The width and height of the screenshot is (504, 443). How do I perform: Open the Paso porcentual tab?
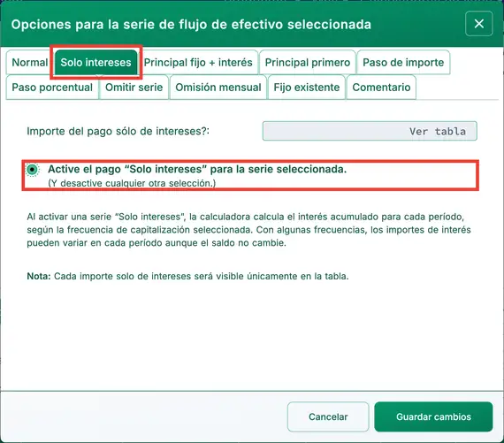[x=52, y=88]
